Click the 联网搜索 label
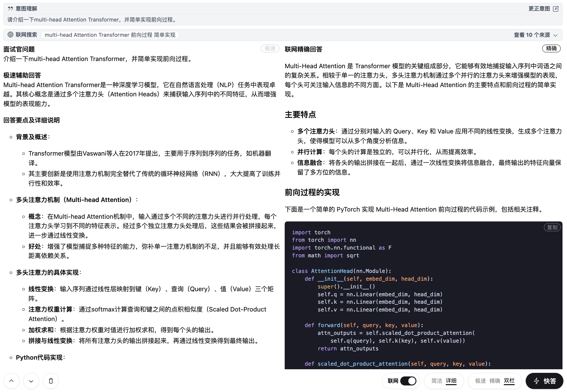 (26, 35)
